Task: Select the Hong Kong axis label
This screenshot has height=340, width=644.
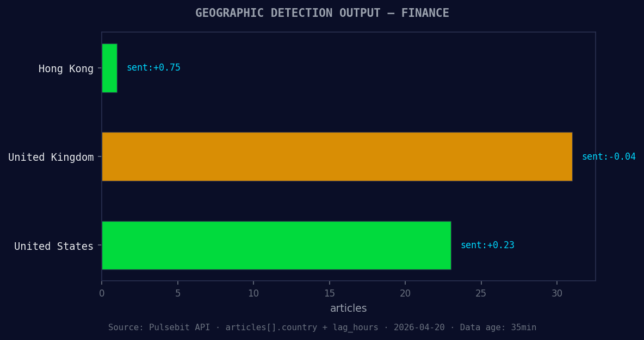Action: (x=65, y=68)
